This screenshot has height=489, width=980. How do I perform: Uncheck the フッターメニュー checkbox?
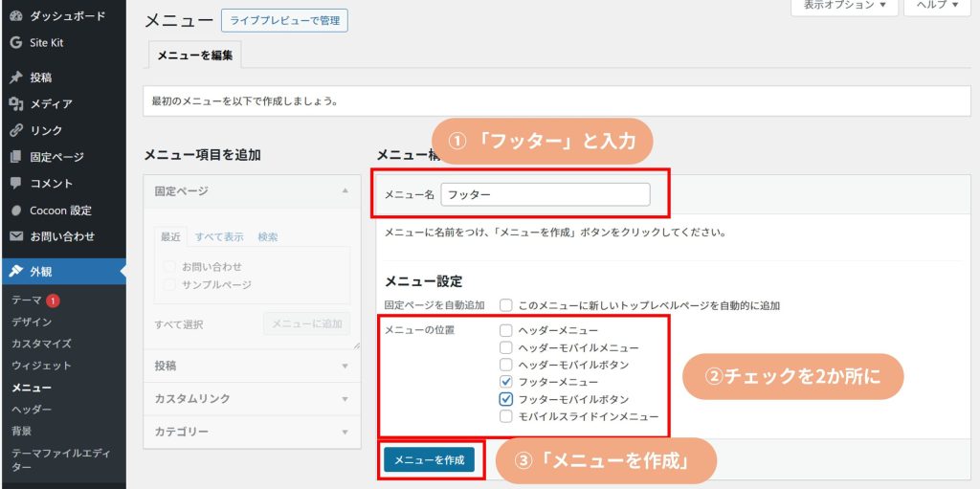(506, 382)
